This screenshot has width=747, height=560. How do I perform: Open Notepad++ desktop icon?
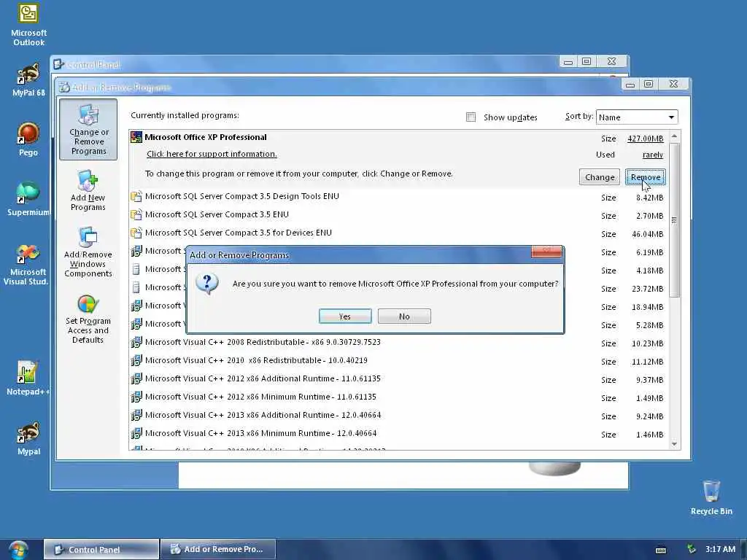[28, 378]
